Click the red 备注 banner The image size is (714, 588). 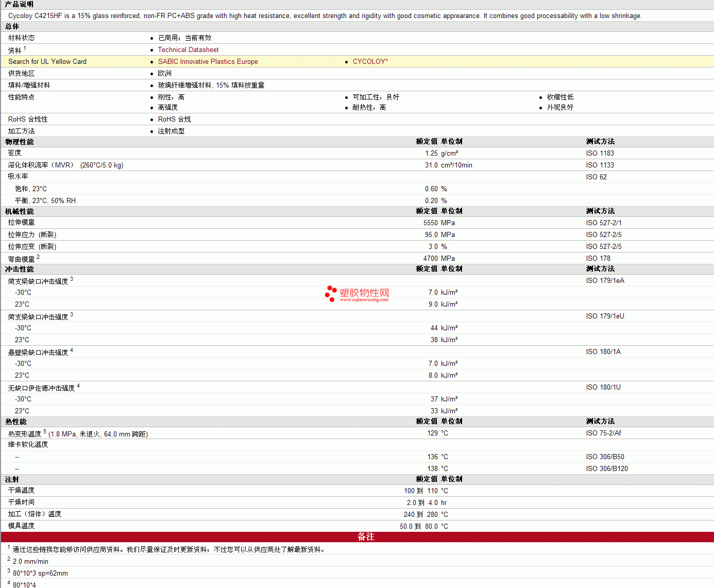[x=357, y=536]
